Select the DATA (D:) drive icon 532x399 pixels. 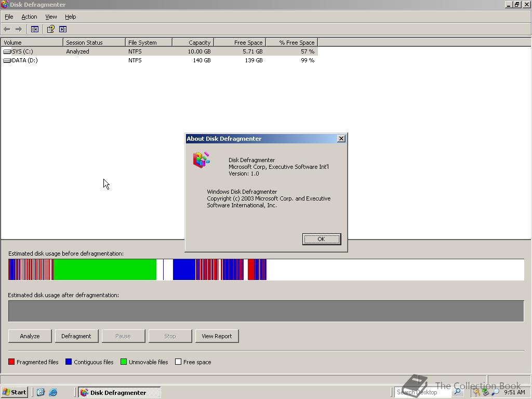coord(7,60)
